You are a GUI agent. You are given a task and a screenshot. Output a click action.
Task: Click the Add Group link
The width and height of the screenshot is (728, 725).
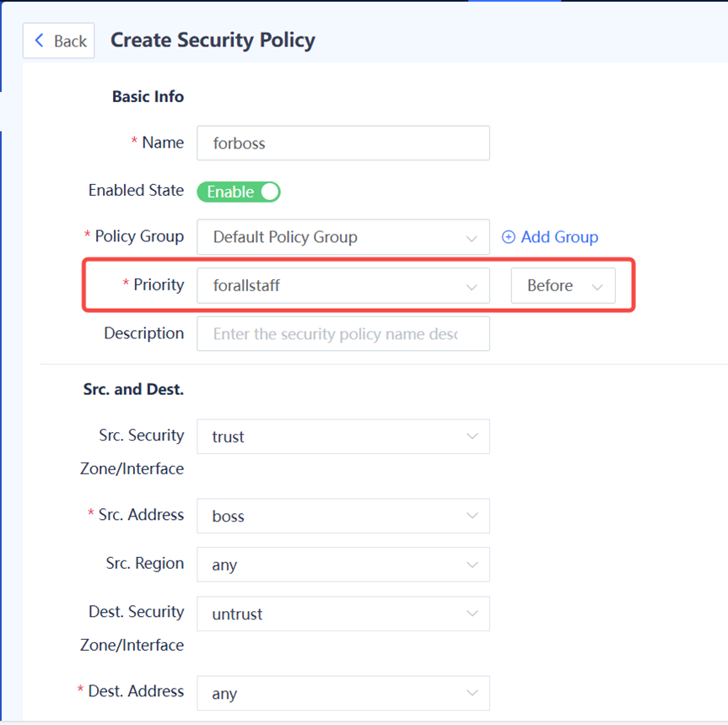tap(559, 237)
